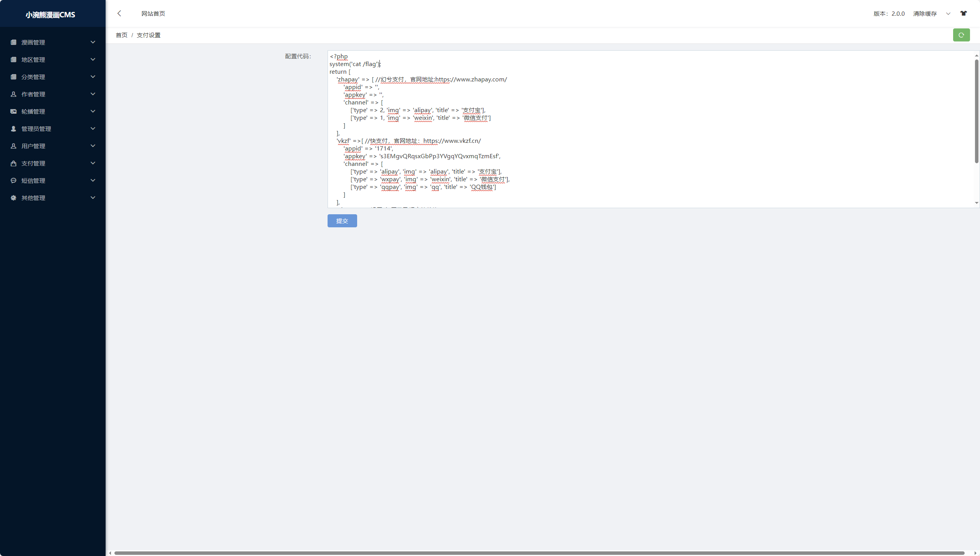Click the green refresh button

[x=961, y=35]
